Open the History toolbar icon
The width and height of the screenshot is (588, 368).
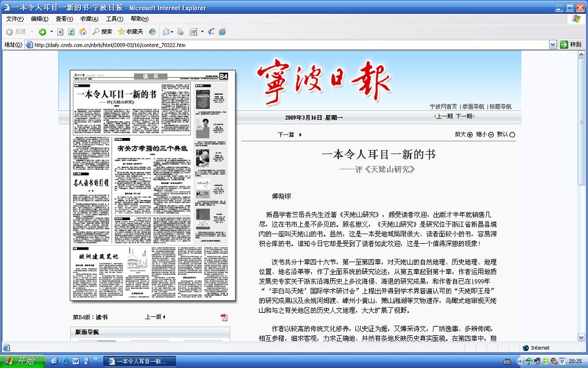(x=152, y=32)
